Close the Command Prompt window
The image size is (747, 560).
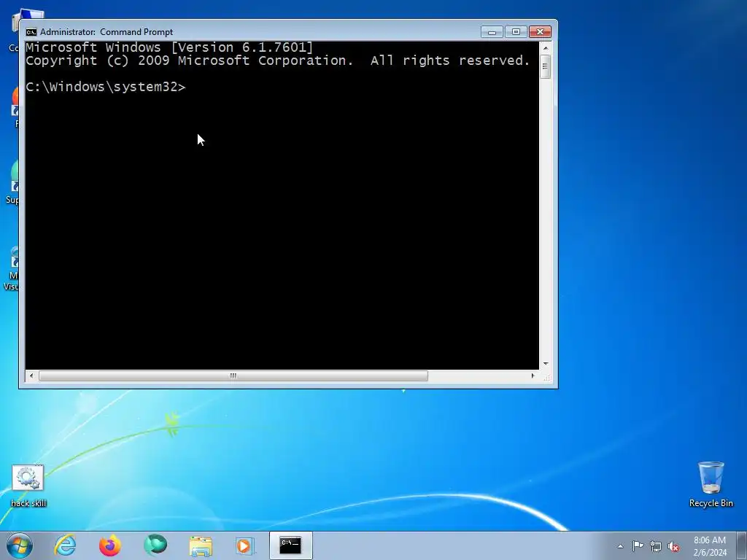(x=540, y=32)
